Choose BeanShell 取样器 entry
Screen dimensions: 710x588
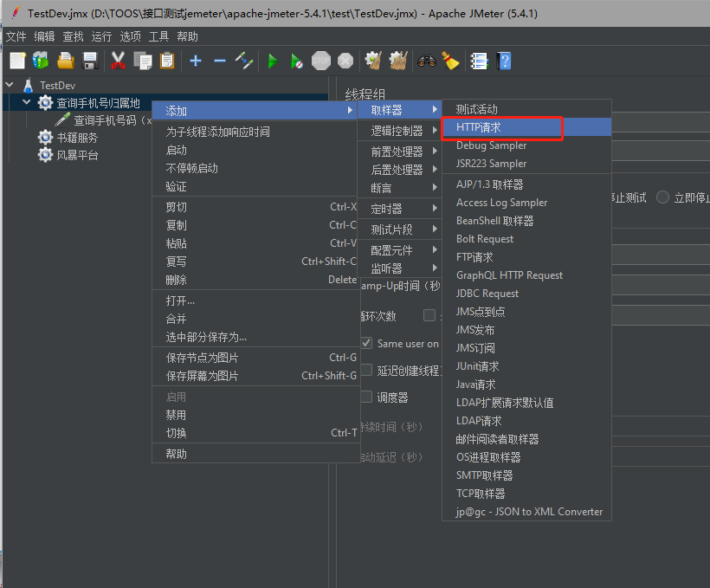click(x=527, y=221)
